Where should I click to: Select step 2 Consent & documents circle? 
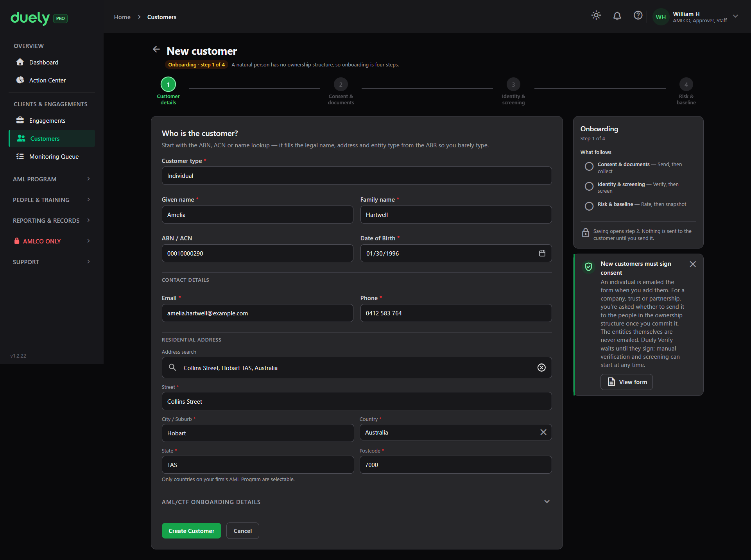[x=341, y=84]
